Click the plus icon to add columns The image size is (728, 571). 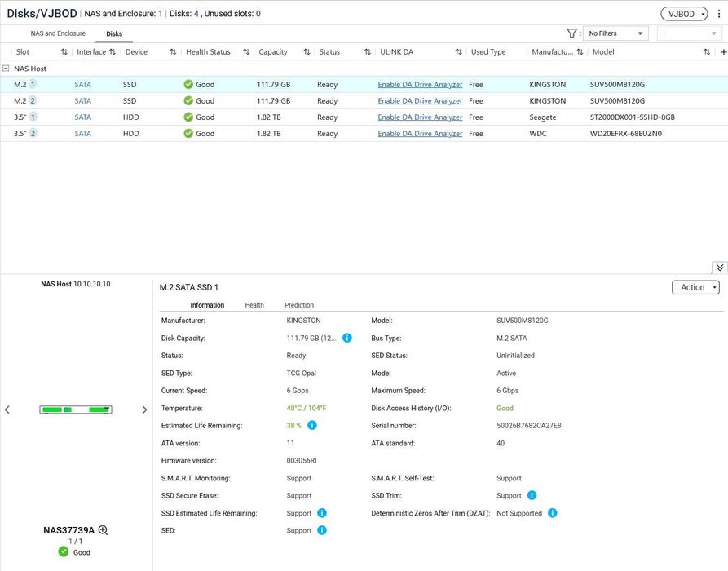[x=723, y=52]
